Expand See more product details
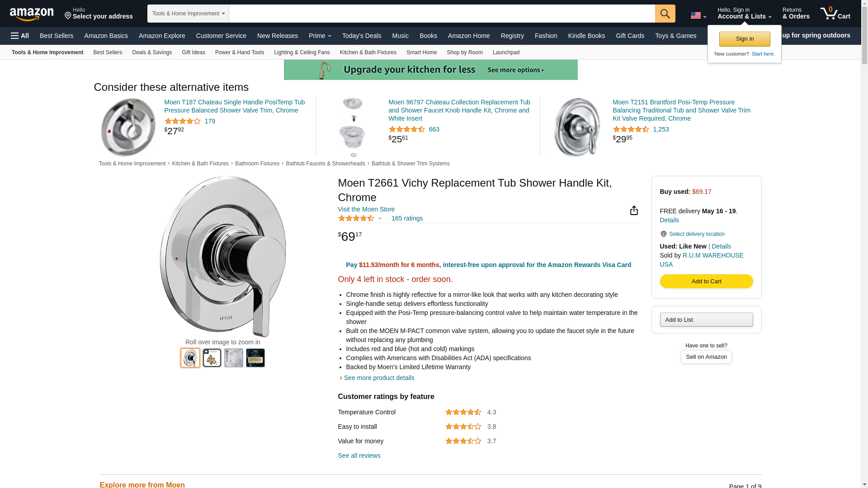This screenshot has height=488, width=868. [x=379, y=378]
